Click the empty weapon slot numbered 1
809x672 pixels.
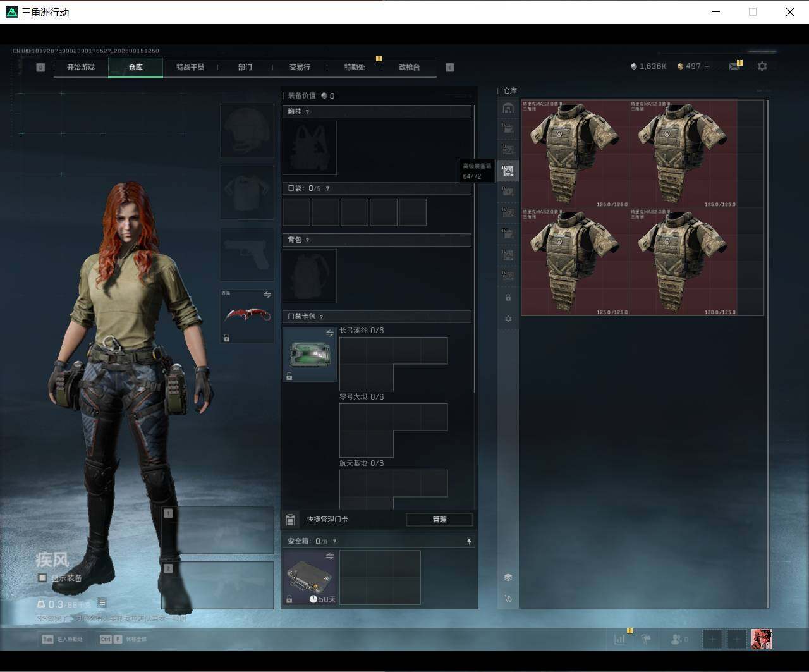(217, 530)
